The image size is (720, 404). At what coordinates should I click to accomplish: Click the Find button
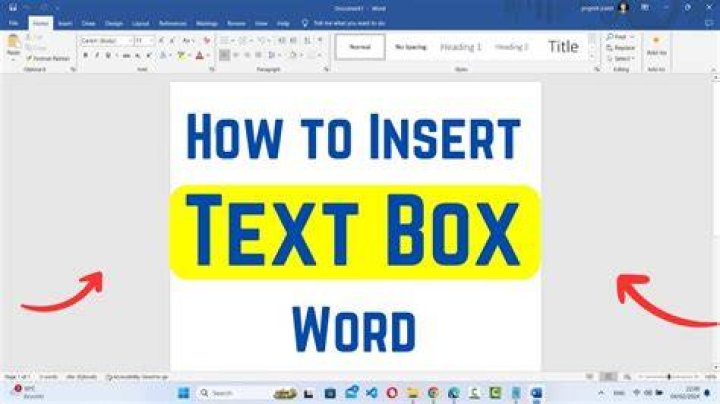point(619,37)
